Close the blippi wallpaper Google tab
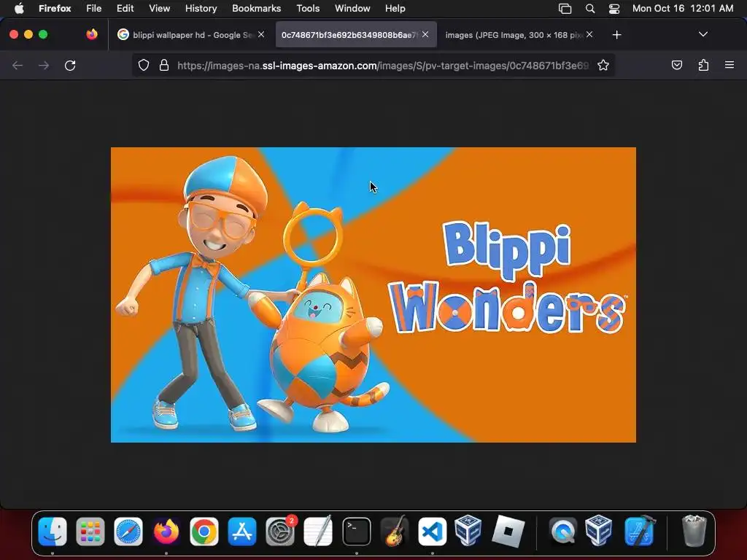 pos(261,34)
